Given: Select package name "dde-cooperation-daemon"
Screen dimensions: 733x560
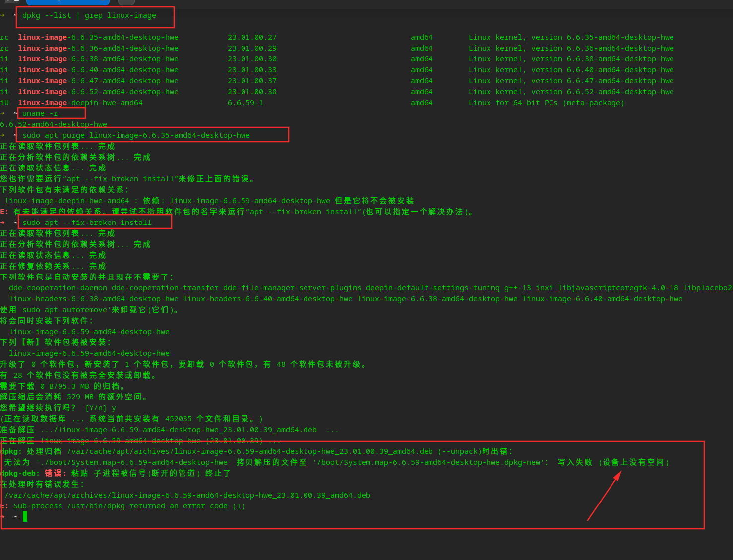Looking at the screenshot, I should 58,288.
